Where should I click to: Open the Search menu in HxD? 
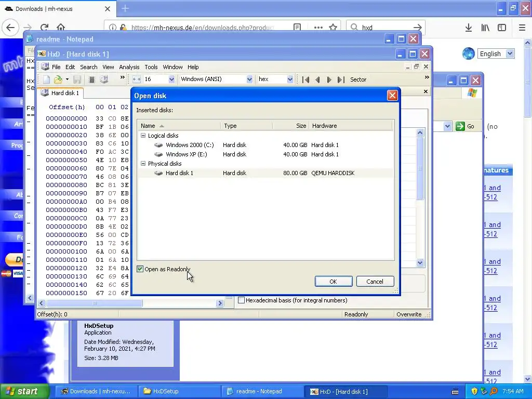click(x=88, y=67)
